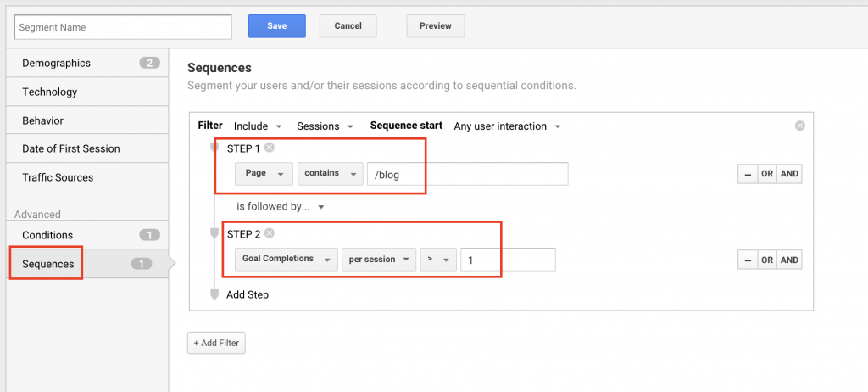The image size is (868, 392).
Task: Remove STEP 1 using its x icon
Action: coord(270,148)
